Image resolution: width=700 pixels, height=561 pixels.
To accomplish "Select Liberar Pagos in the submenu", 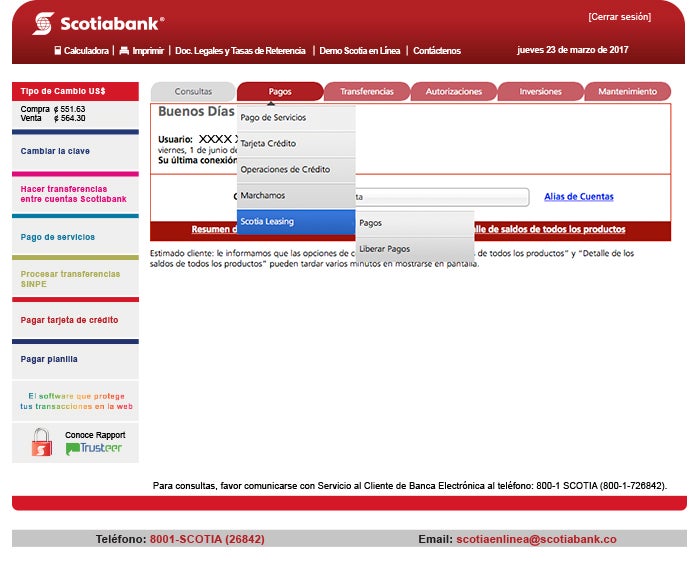I will [414, 249].
